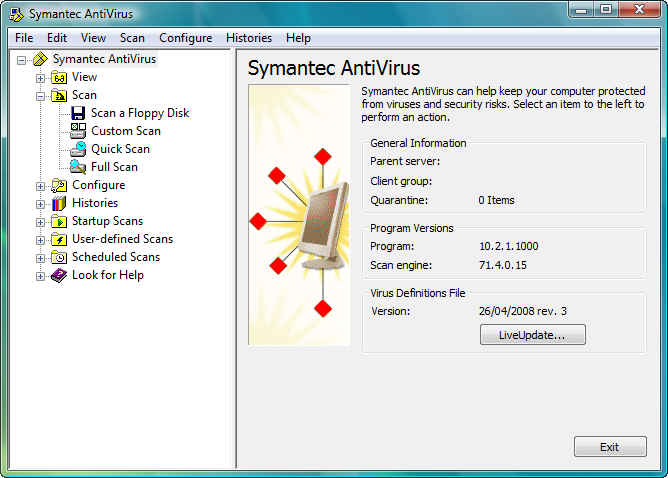This screenshot has width=668, height=478.
Task: Collapse the Symantec AntiVirus root node
Action: [21, 60]
